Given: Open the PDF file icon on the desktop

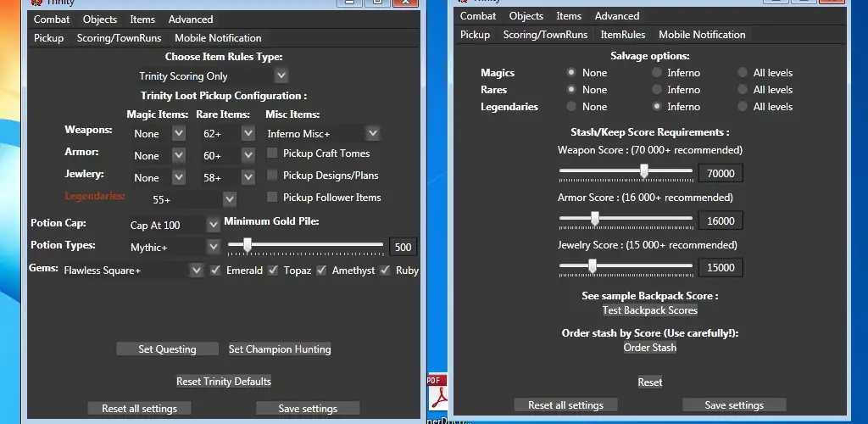Looking at the screenshot, I should point(437,392).
